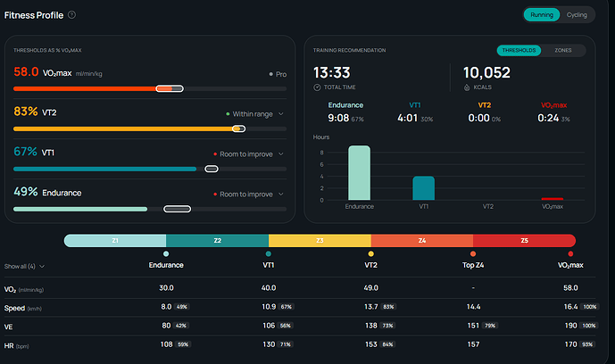Click the VT1 bar in the hours chart
Viewport: 615px width, 364px height.
click(x=424, y=188)
